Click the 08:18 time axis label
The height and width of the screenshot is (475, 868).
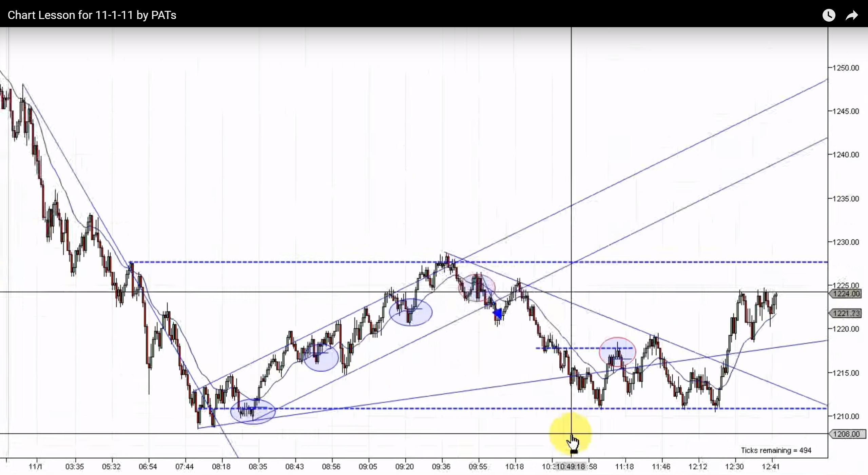(x=221, y=467)
